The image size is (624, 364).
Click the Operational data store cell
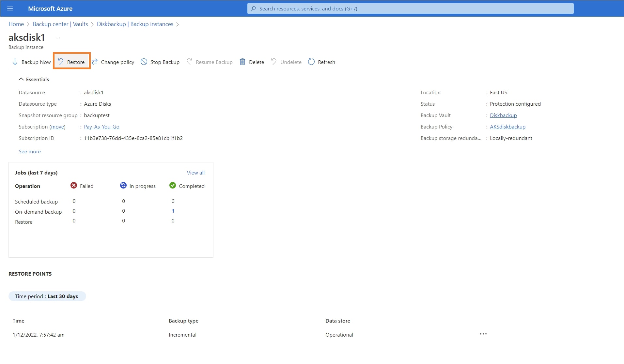(339, 335)
